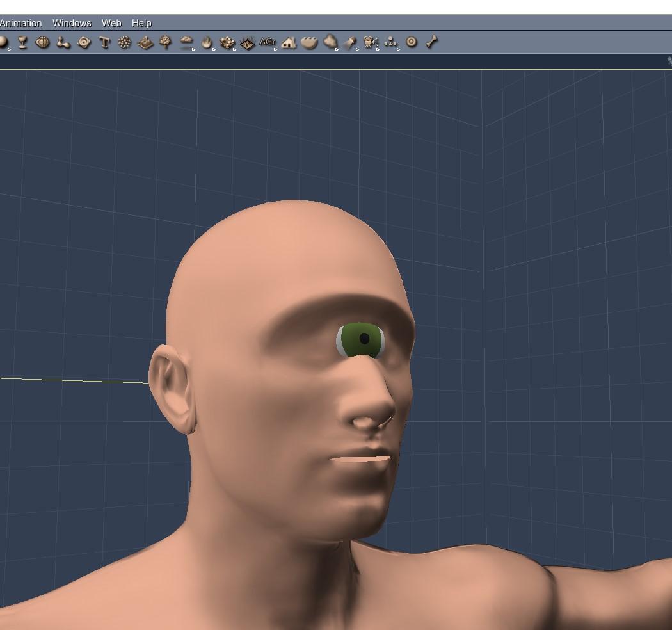Screen dimensions: 672x630
Task: Select the ring-shaped object tool after metaball
Action: pyautogui.click(x=84, y=42)
